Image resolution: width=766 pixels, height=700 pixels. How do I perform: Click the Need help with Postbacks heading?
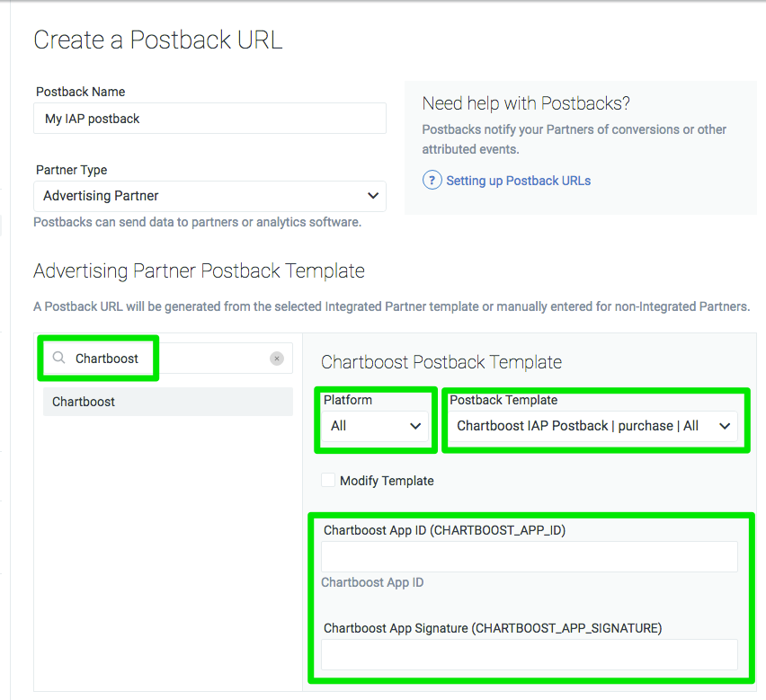526,103
